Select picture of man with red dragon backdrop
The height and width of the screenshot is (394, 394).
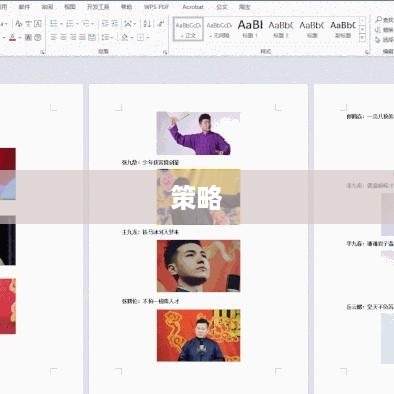(198, 335)
